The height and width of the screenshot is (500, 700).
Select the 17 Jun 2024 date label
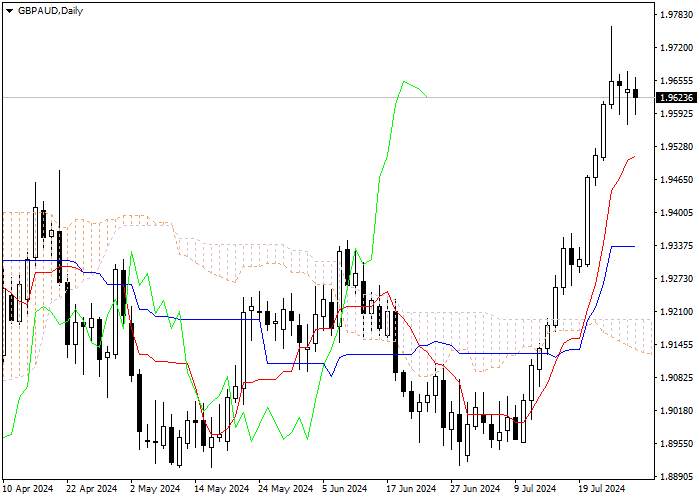pos(412,489)
